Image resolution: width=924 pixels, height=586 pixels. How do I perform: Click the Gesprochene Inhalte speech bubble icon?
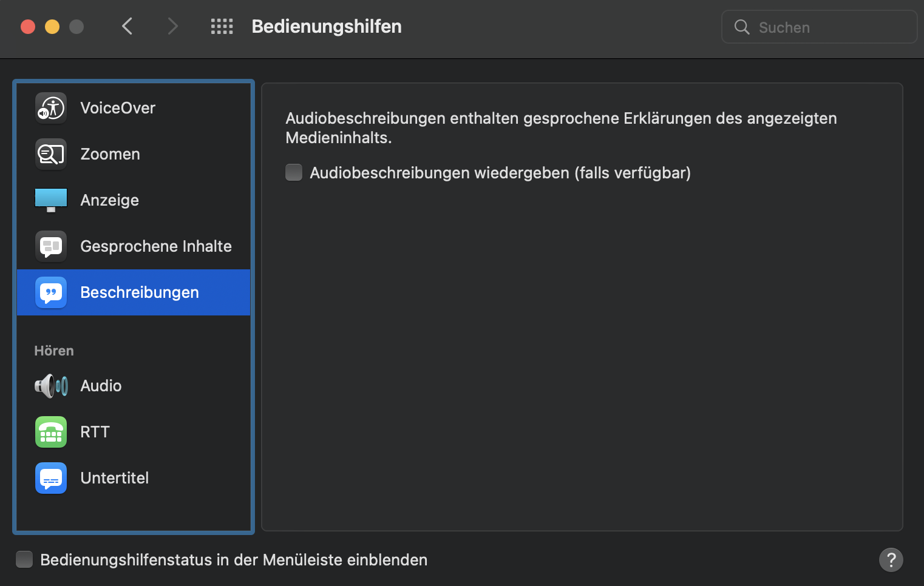(51, 246)
